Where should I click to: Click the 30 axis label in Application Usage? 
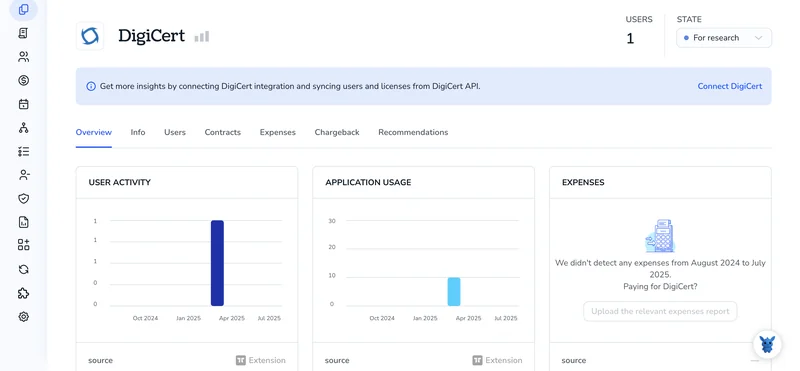coord(332,221)
